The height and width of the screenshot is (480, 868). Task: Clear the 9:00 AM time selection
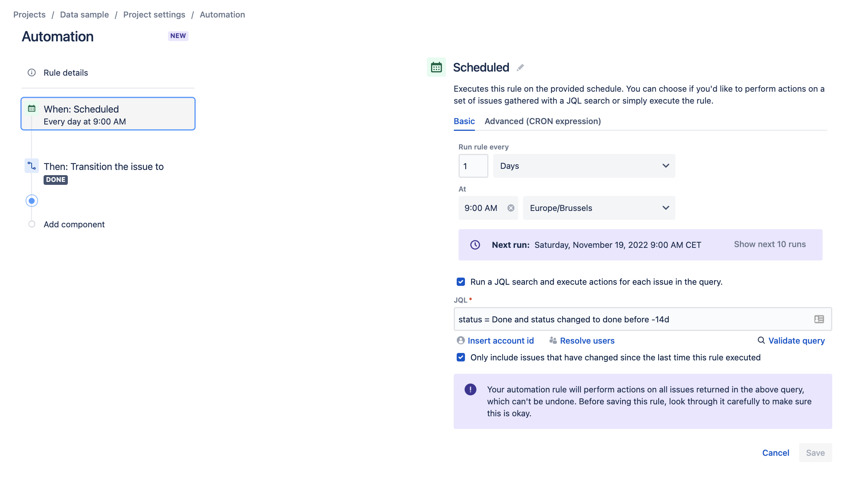pos(511,208)
